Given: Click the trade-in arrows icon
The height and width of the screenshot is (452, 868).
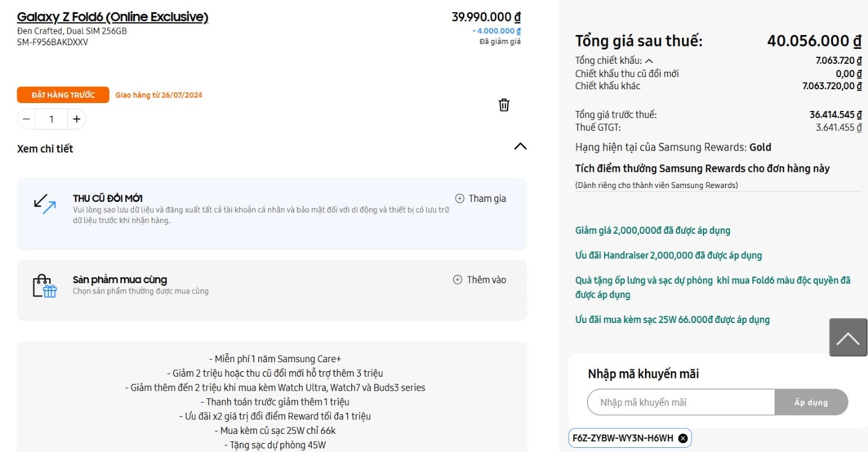Looking at the screenshot, I should tap(45, 204).
